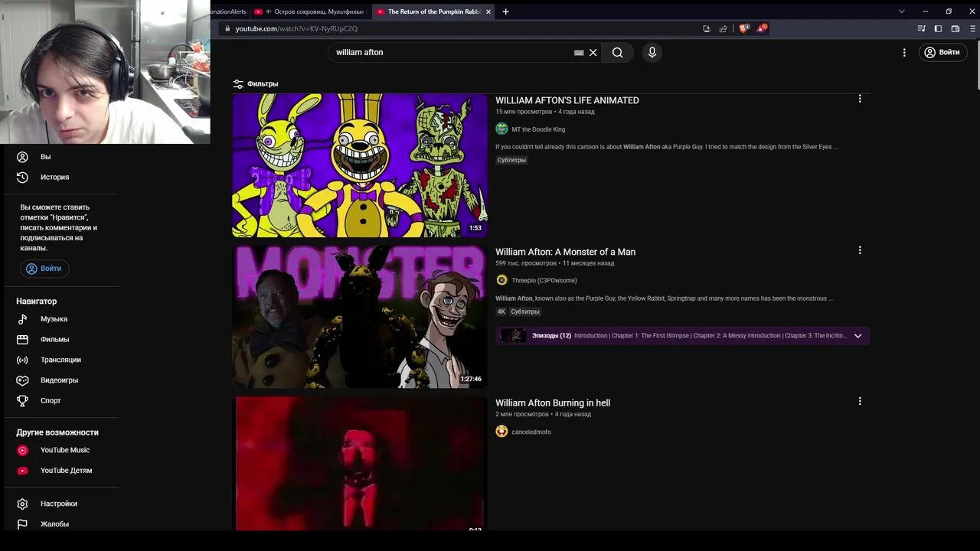The height and width of the screenshot is (551, 980).
Task: Open Фильмы in Навигатор
Action: pyautogui.click(x=61, y=339)
